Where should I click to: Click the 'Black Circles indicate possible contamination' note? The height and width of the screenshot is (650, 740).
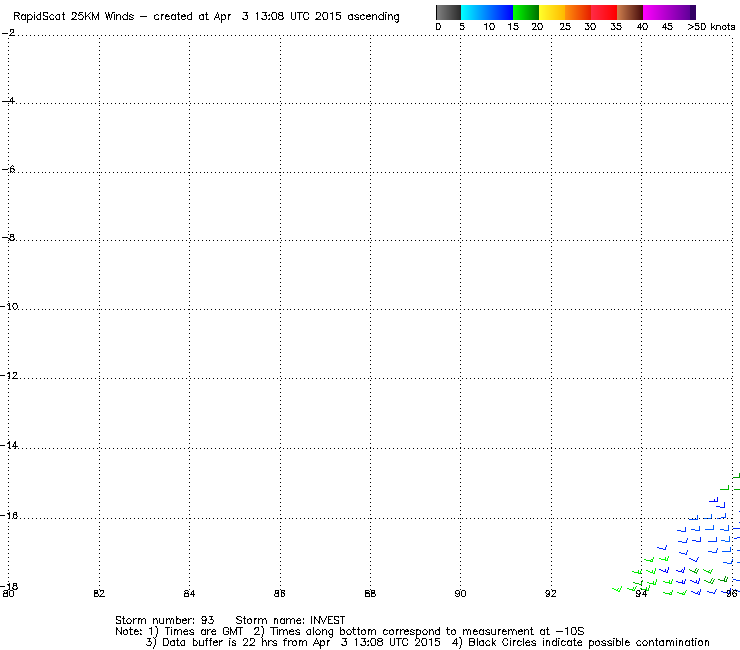point(589,642)
